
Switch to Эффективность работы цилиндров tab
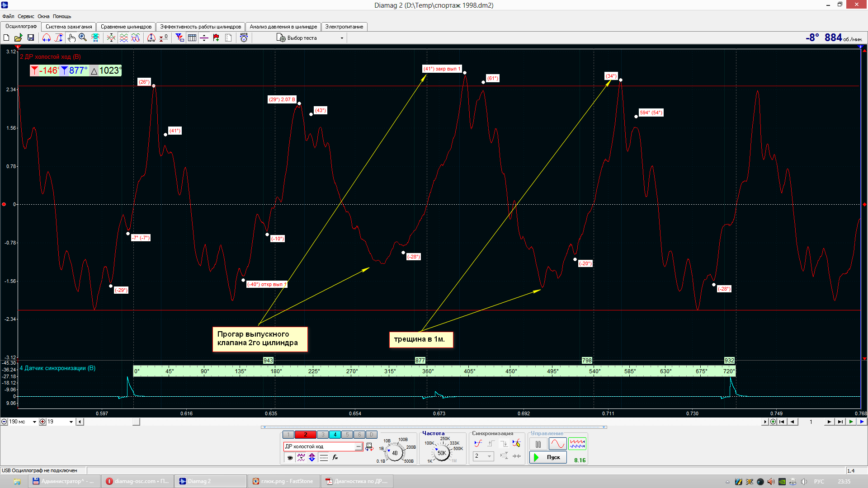pos(201,27)
